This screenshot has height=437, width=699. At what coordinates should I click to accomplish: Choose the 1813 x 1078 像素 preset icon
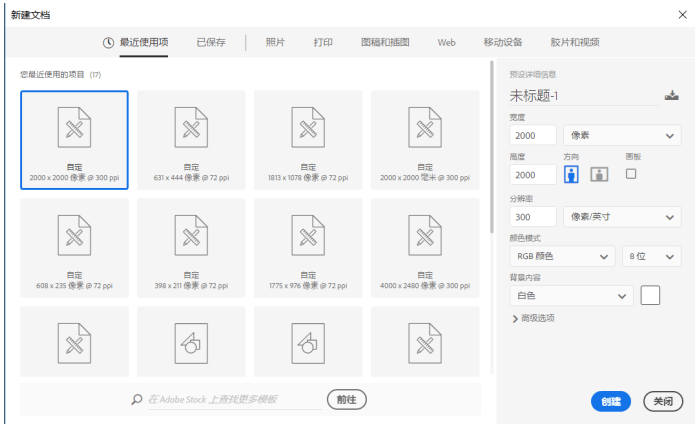point(308,127)
